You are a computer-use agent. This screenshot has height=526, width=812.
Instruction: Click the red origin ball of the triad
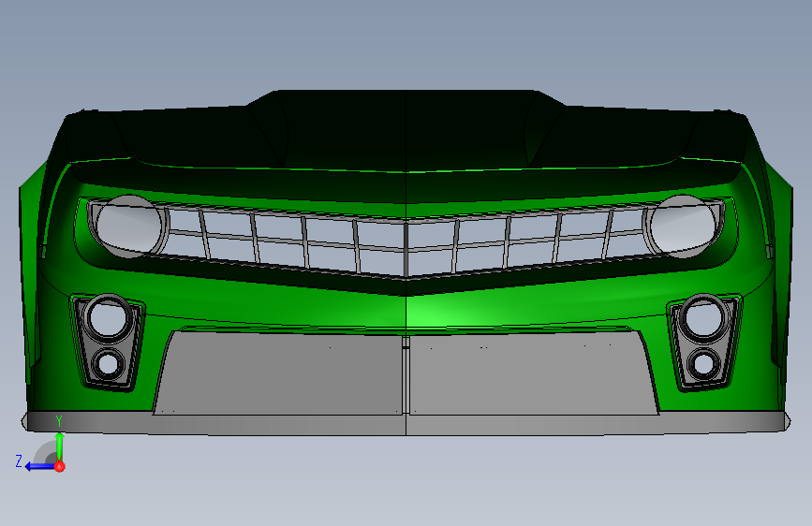pyautogui.click(x=60, y=466)
